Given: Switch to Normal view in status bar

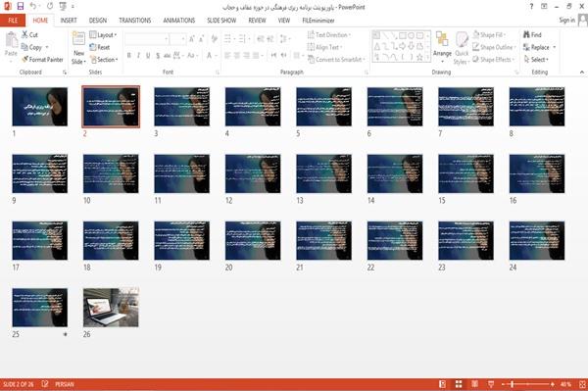Looking at the screenshot, I should click(443, 384).
